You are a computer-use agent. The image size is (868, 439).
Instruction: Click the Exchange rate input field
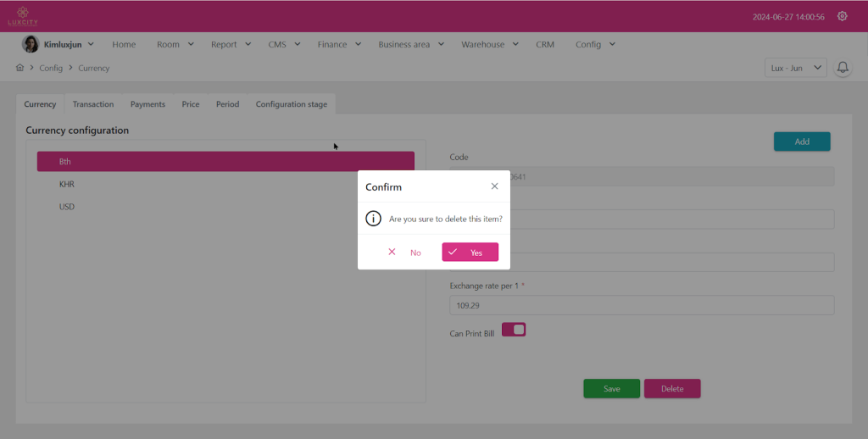click(x=641, y=305)
